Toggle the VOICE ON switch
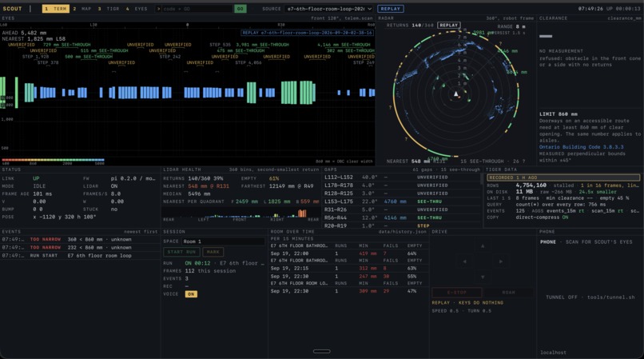Screen dimensions: 644x359 pyautogui.click(x=191, y=294)
